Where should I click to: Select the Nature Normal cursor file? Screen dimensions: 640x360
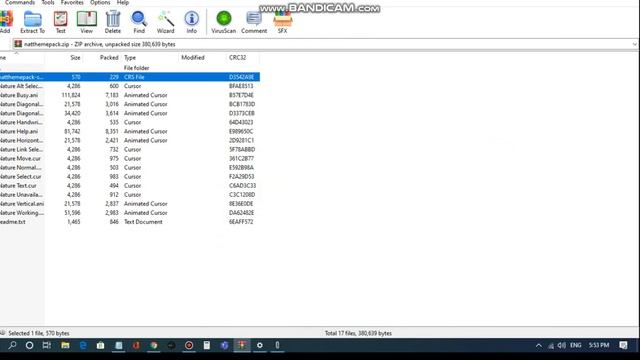pos(130,167)
